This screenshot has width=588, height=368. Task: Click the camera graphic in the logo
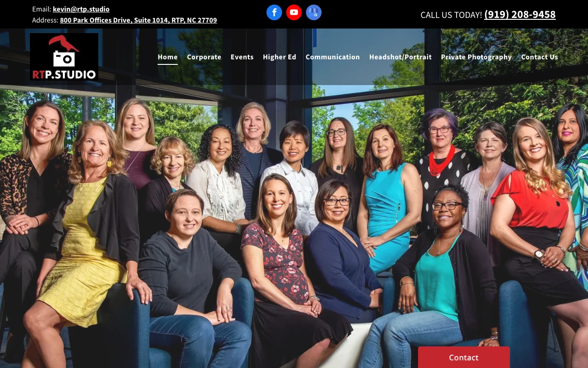pos(63,58)
